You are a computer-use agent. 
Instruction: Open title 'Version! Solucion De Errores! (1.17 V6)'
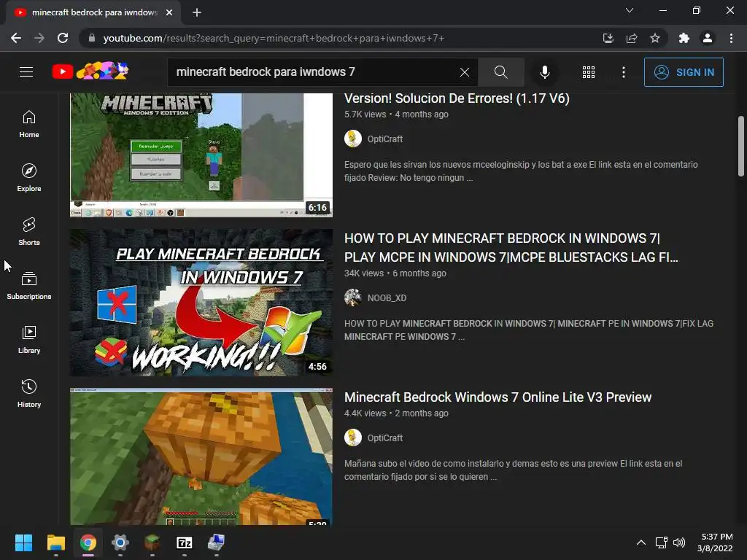tap(457, 98)
